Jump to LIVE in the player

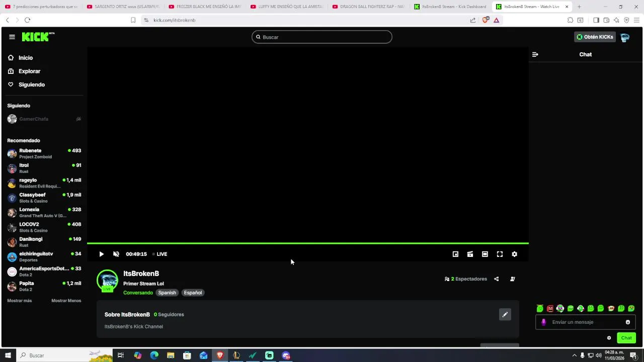(x=160, y=254)
